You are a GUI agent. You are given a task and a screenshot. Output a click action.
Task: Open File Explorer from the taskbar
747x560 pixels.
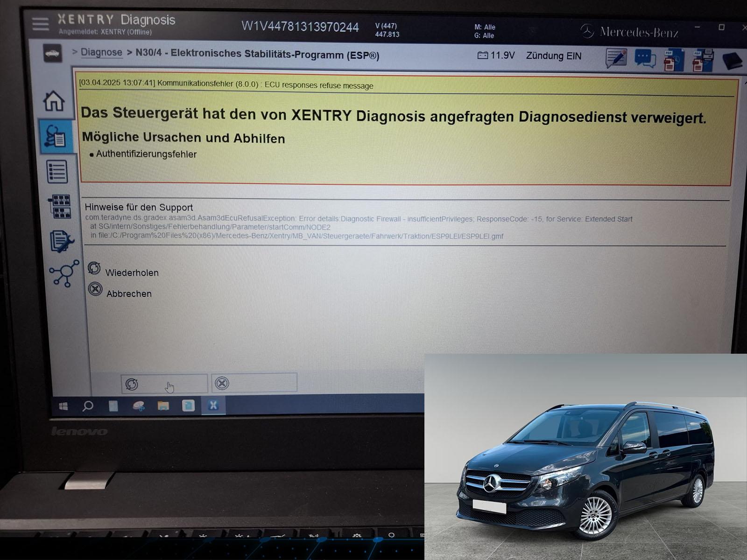click(x=163, y=406)
